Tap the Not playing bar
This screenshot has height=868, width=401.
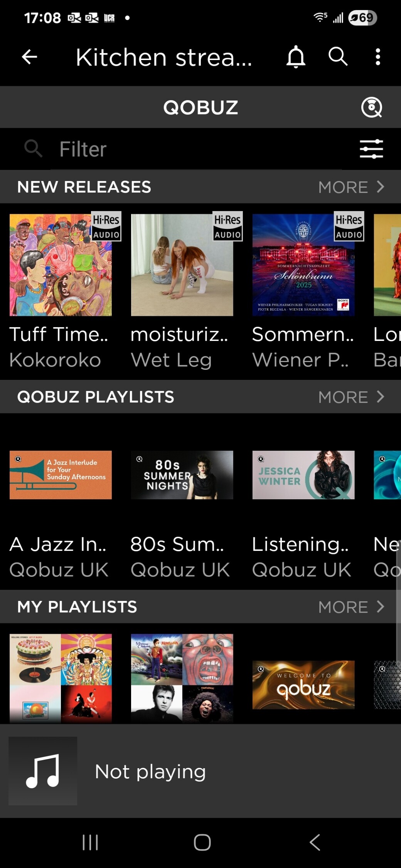tap(200, 771)
